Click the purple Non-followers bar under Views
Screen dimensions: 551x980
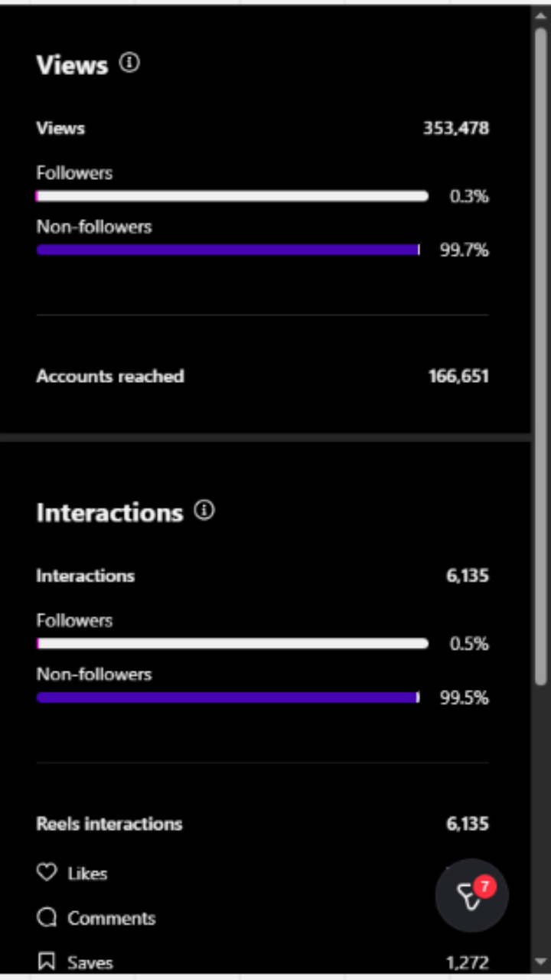click(x=227, y=250)
